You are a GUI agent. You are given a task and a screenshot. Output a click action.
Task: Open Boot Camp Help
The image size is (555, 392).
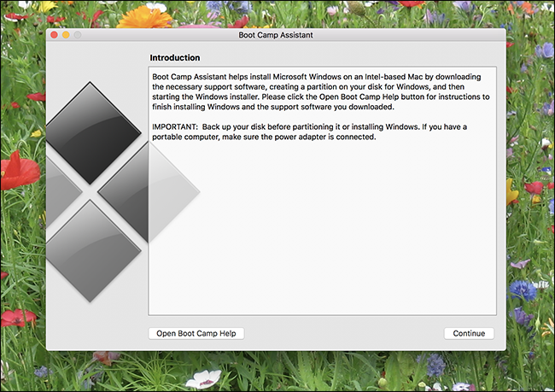(196, 333)
